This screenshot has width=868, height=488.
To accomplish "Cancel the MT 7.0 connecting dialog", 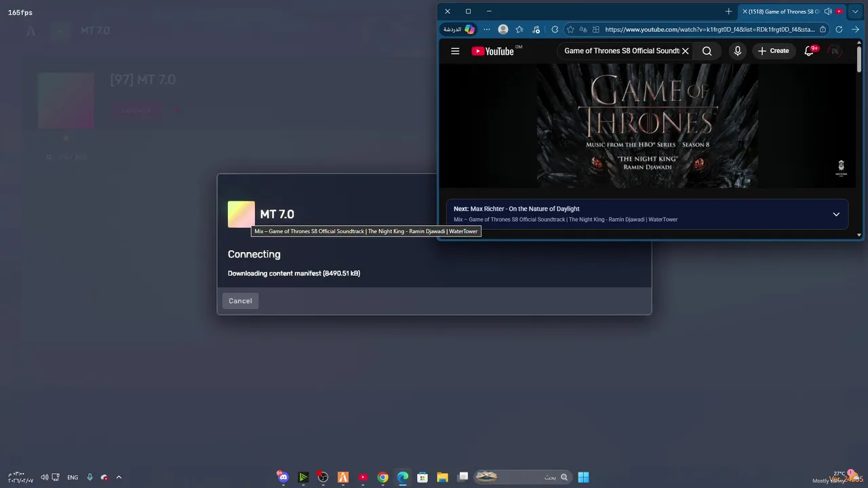I will (240, 301).
